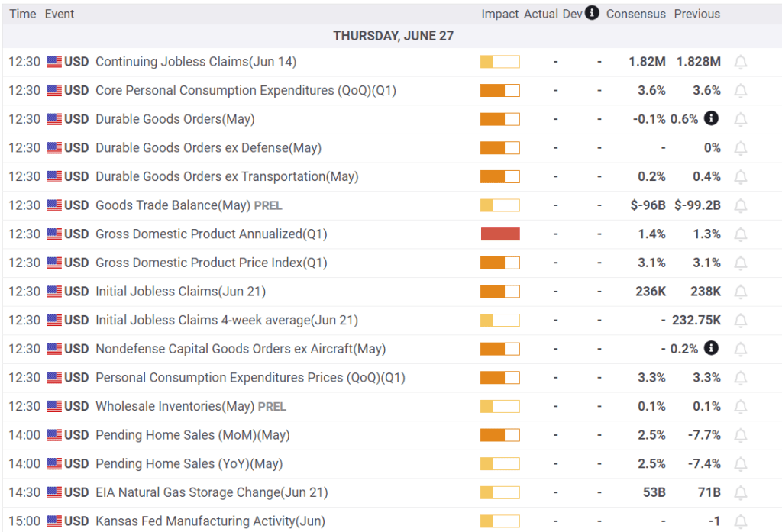Click Durable Goods Orders ex Transportation(May) name
Viewport: 782px width, 532px height.
pyautogui.click(x=227, y=176)
